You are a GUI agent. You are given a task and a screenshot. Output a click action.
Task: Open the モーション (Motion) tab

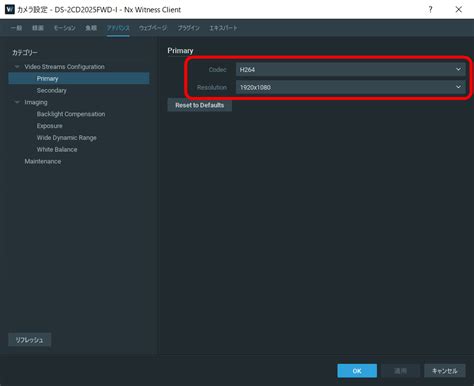[x=65, y=28]
